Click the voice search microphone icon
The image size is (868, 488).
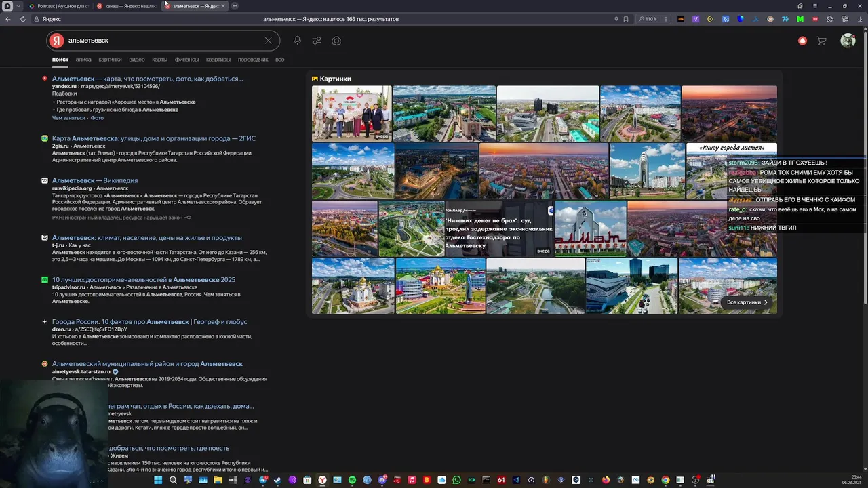click(x=297, y=41)
